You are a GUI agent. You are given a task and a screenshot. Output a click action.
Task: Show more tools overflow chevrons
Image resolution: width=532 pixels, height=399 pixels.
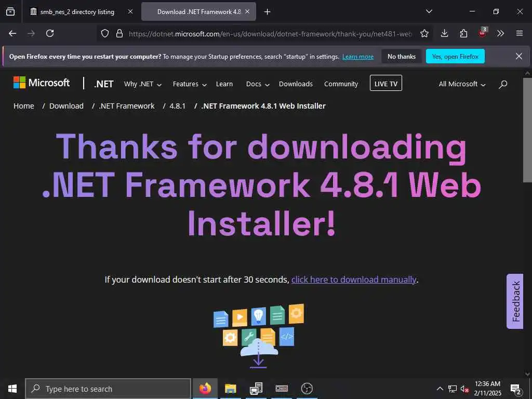pos(500,33)
